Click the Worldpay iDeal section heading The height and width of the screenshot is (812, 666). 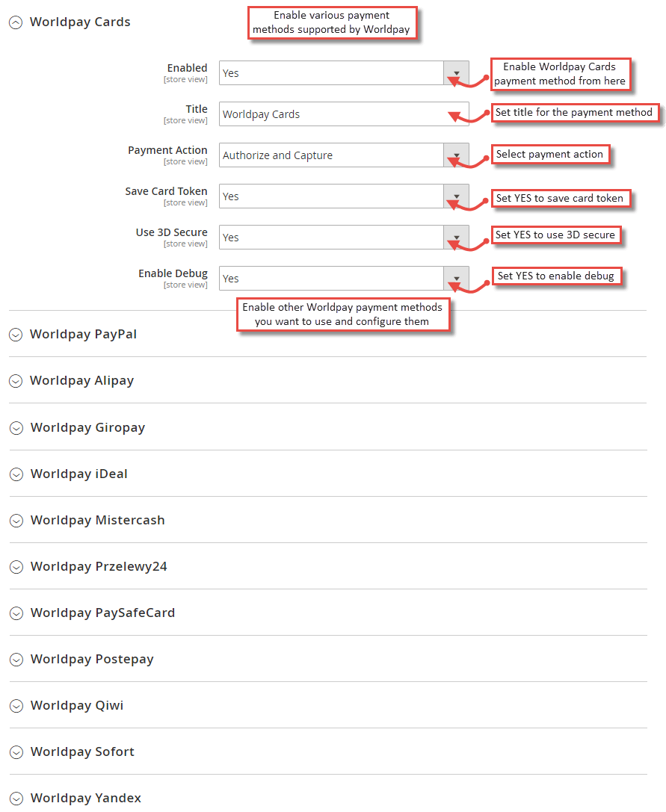coord(79,474)
